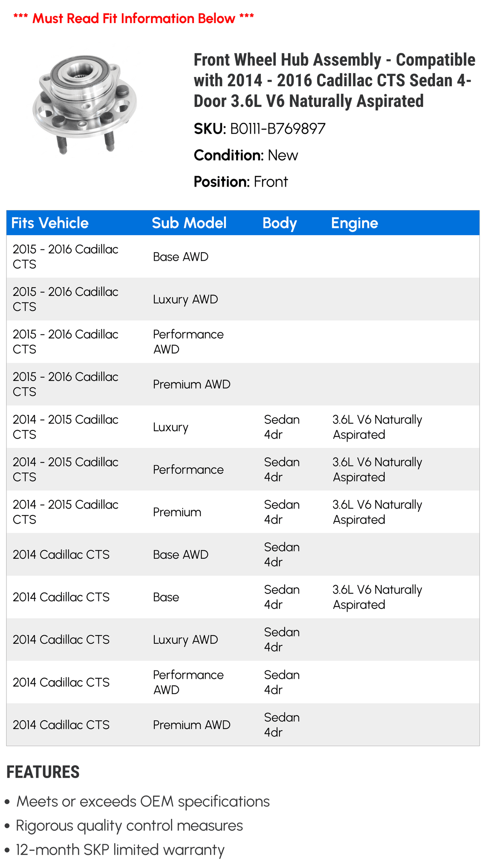Click the red Must Read Fit Information notice

click(134, 18)
